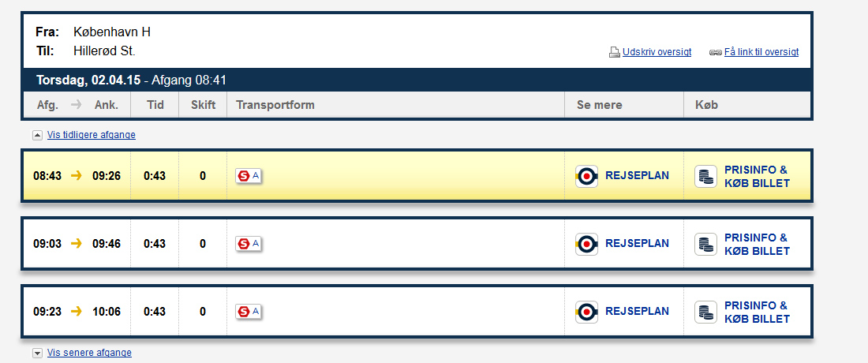Open Vis senere afgange link
The width and height of the screenshot is (868, 363).
90,353
